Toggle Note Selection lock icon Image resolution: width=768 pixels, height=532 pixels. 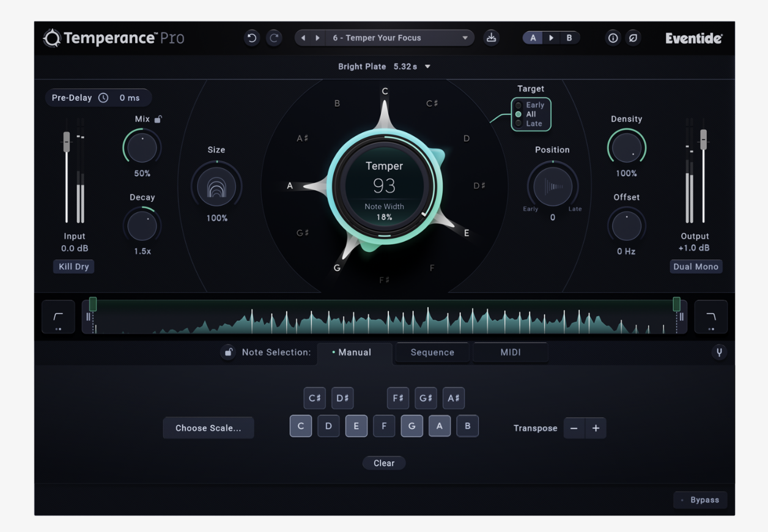(x=228, y=352)
